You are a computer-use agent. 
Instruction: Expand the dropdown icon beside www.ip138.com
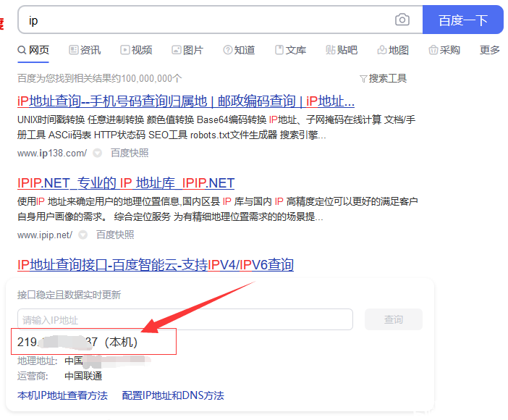[x=97, y=153]
